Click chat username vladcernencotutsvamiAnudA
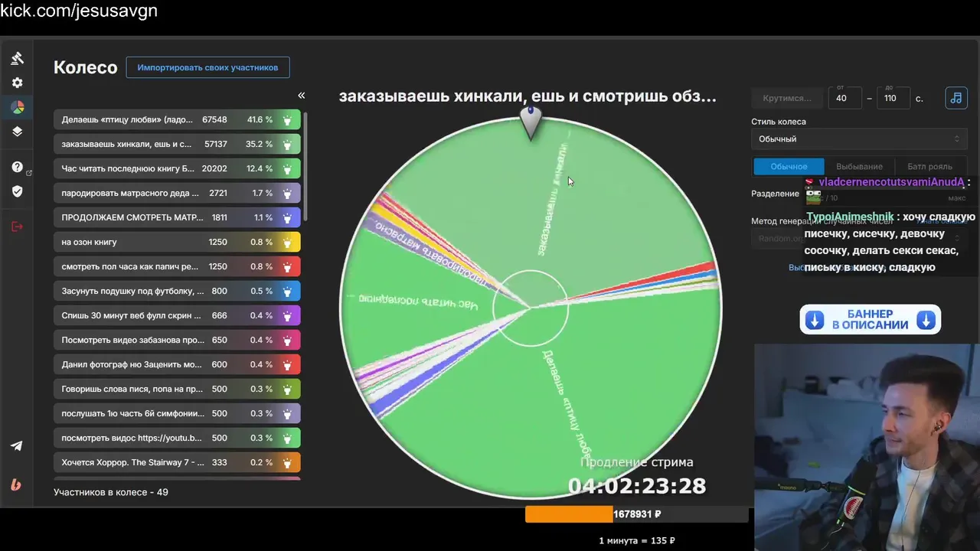 point(891,182)
